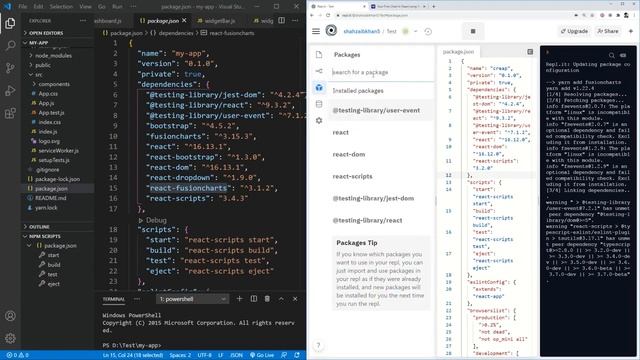Change language mode JSON in status bar
The height and width of the screenshot is (360, 640).
pyautogui.click(x=236, y=355)
